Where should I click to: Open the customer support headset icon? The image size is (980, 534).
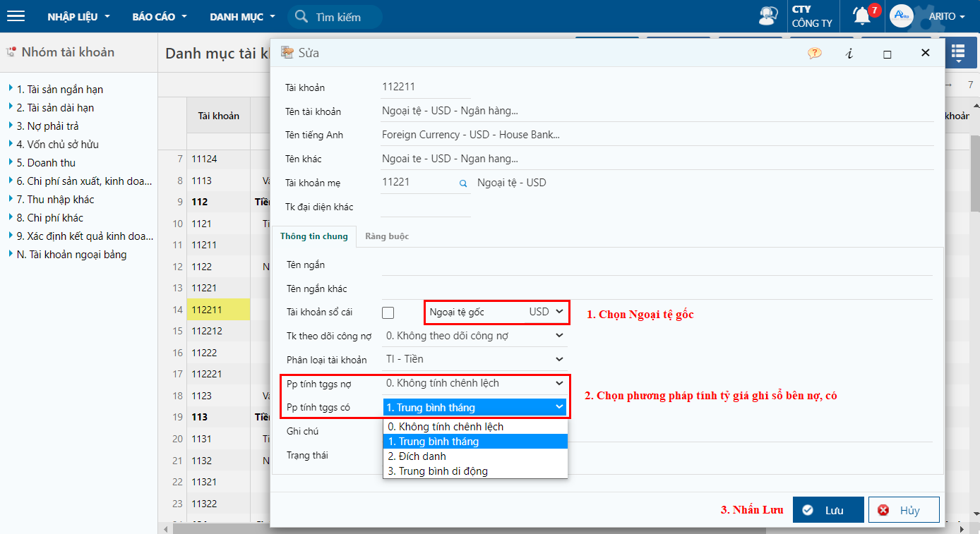pyautogui.click(x=767, y=16)
